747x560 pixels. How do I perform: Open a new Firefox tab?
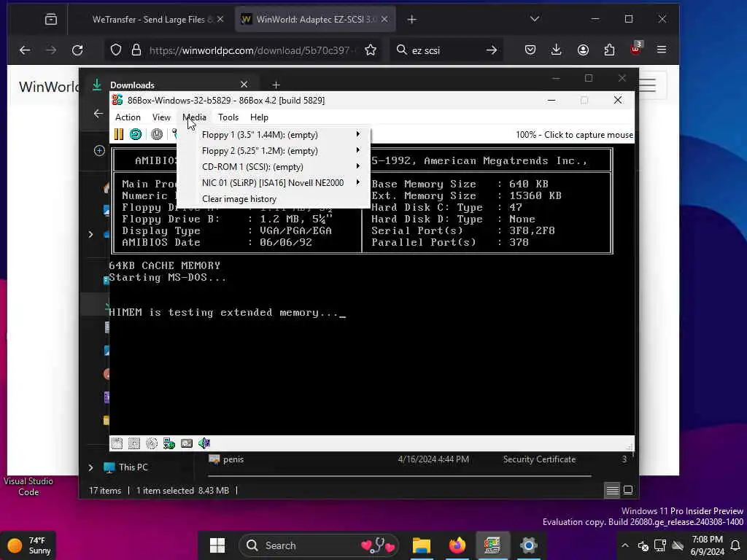(412, 20)
